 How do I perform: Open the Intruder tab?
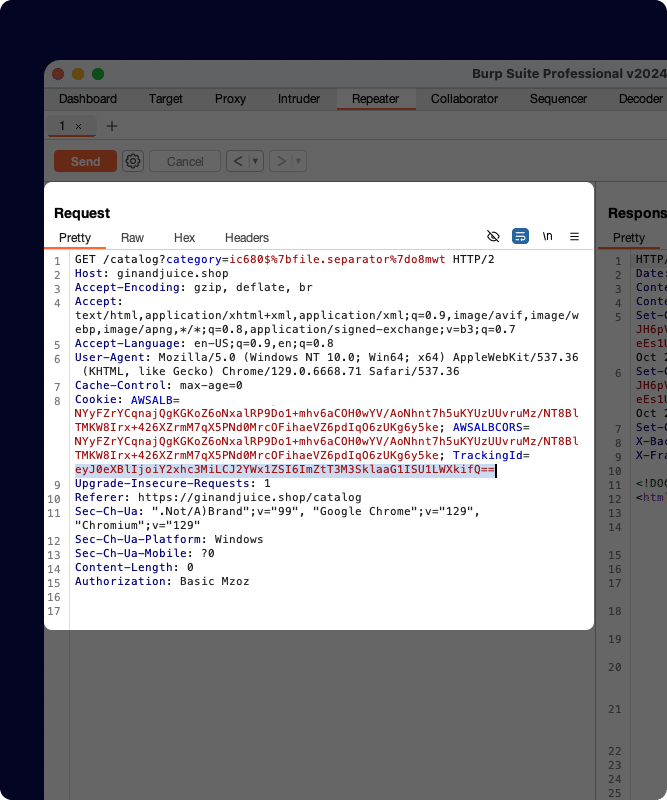tap(299, 99)
